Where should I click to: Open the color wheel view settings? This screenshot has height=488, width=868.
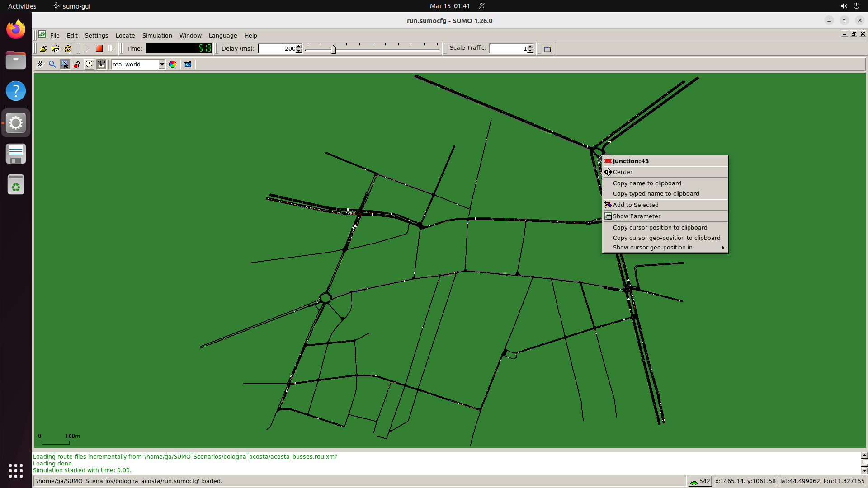tap(173, 65)
